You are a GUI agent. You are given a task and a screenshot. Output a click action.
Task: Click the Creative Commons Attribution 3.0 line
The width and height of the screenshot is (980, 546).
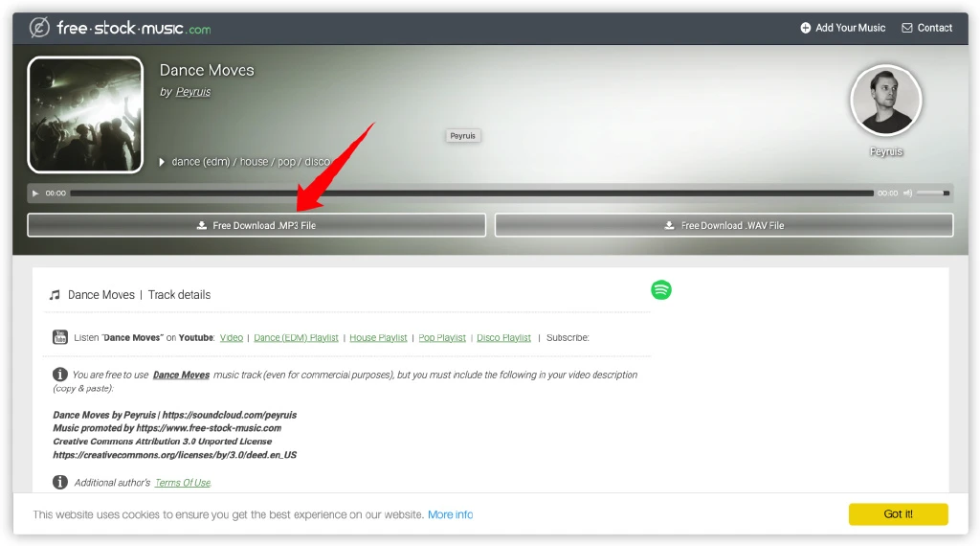tap(163, 442)
